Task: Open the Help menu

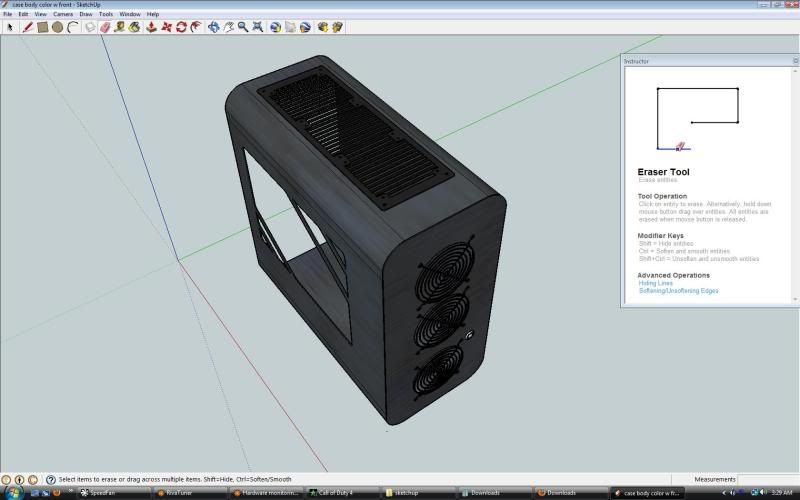Action: point(153,14)
